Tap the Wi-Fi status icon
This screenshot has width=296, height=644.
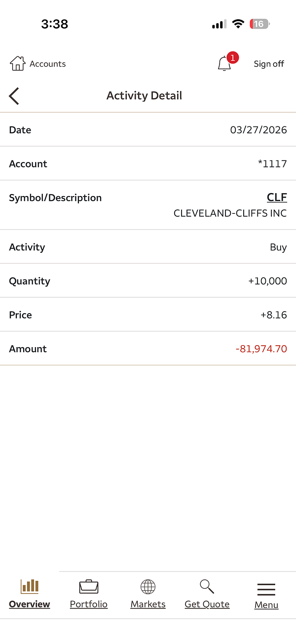click(x=239, y=24)
